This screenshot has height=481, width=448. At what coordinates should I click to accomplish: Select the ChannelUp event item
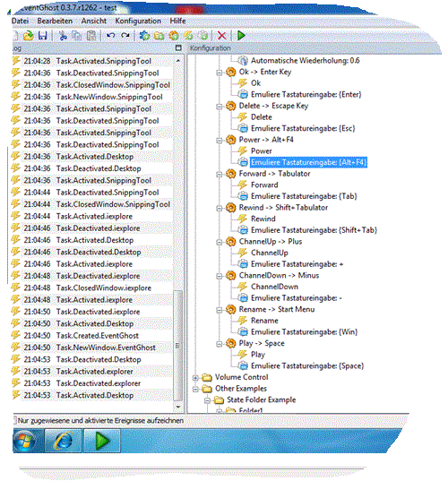[270, 253]
